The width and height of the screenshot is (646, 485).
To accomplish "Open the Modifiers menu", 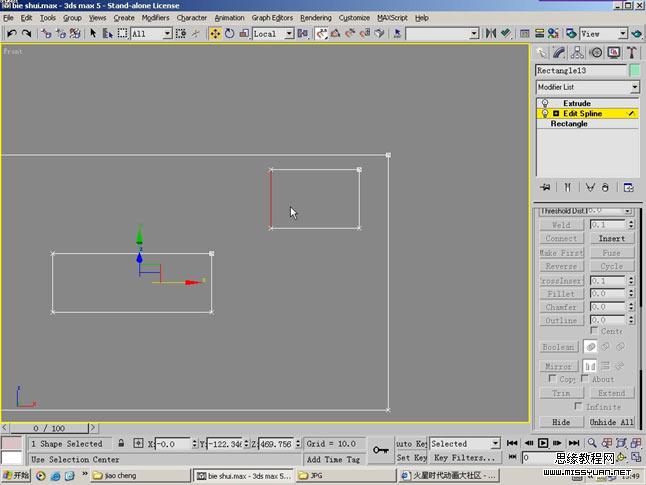I will point(155,18).
